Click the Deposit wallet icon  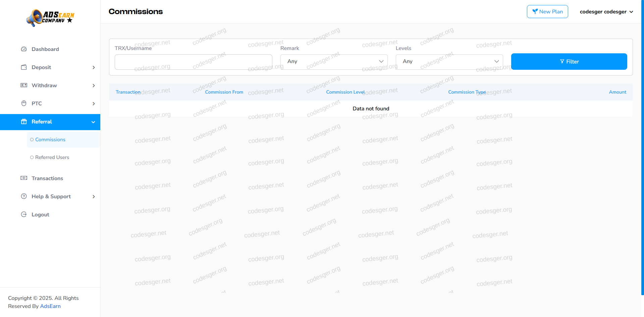click(24, 67)
